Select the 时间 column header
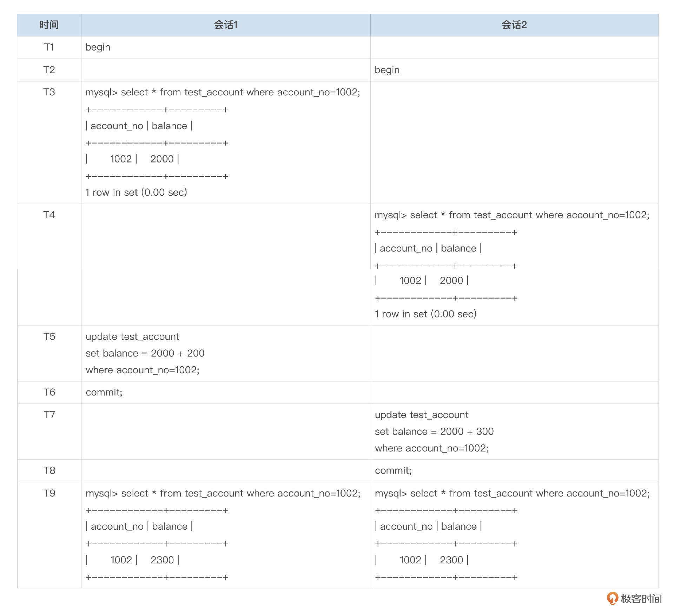 pos(49,25)
